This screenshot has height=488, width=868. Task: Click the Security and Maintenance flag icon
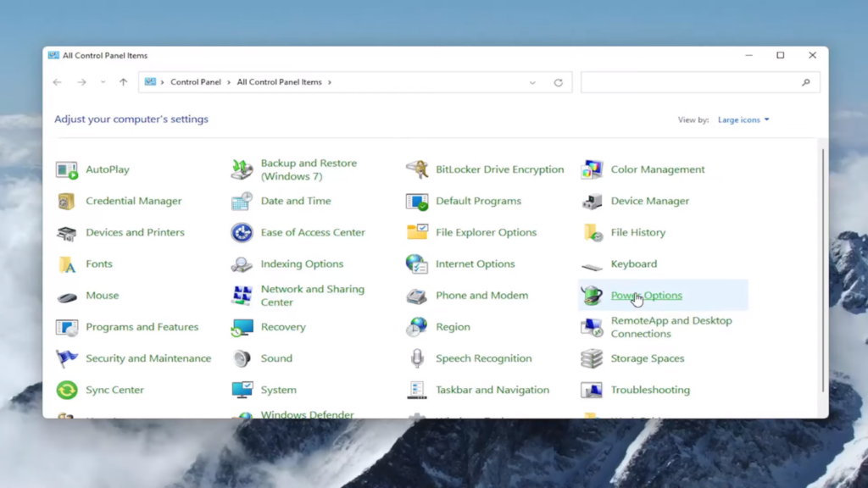click(66, 358)
